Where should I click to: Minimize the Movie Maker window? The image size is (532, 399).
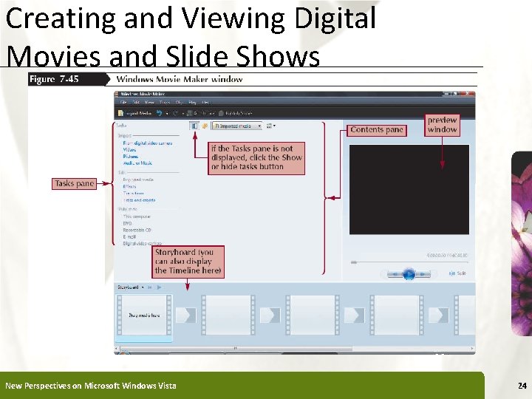tap(447, 93)
